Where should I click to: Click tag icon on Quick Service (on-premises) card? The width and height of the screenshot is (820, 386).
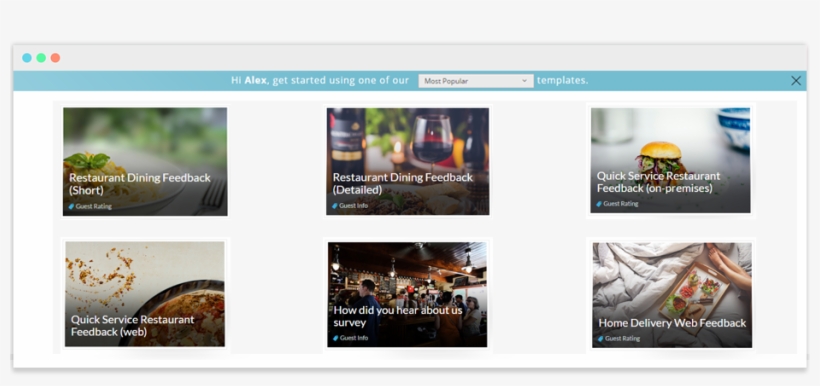coord(599,204)
